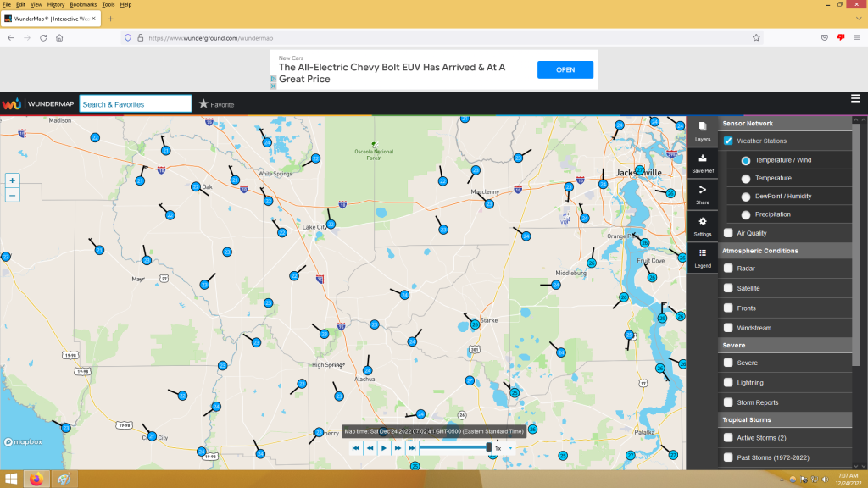Click the Paint icon in taskbar

tap(64, 479)
